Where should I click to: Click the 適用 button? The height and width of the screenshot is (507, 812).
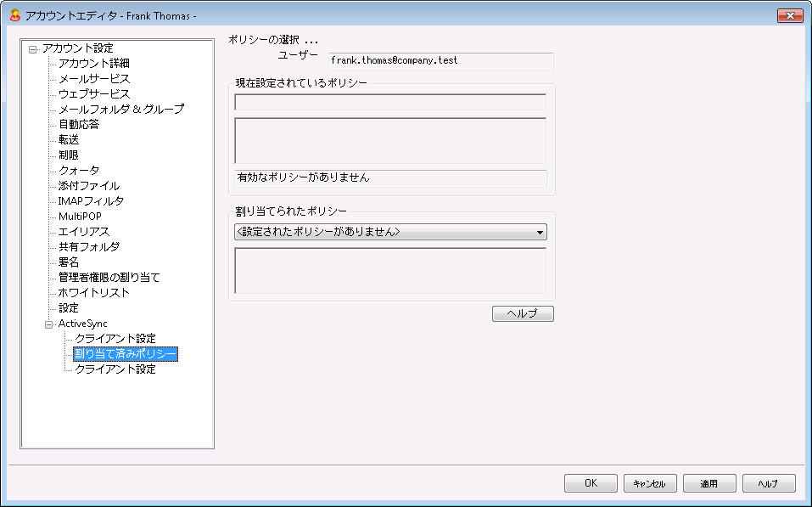[709, 483]
